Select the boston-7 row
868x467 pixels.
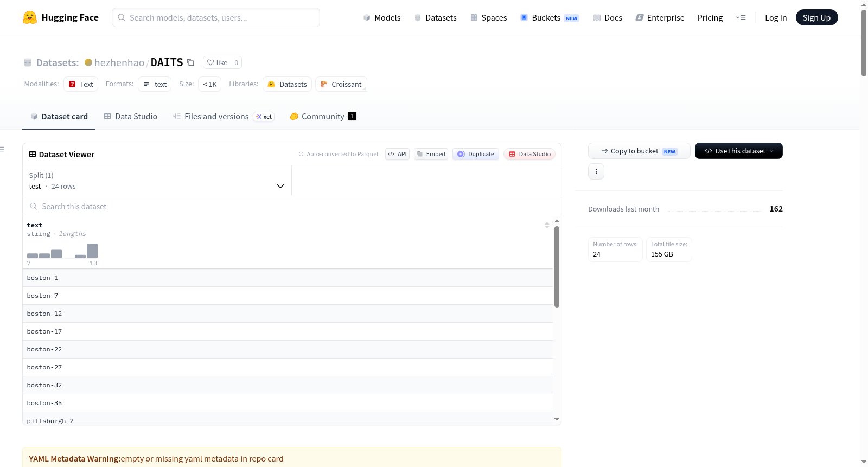288,296
